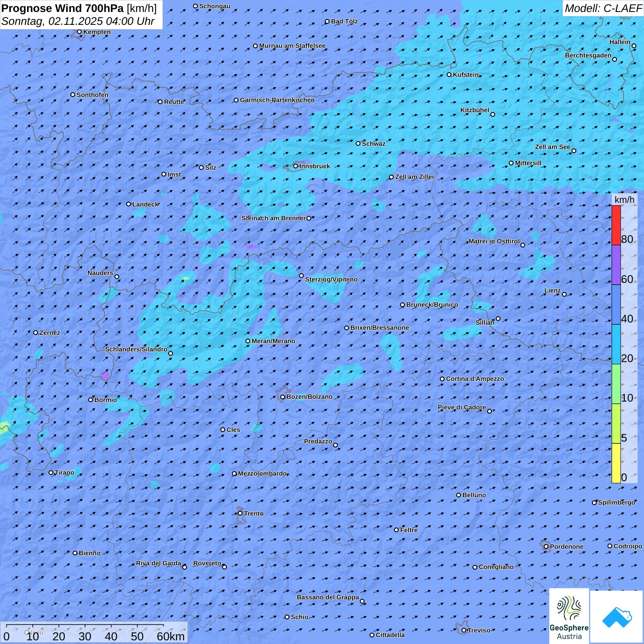
Task: Click the 'Riva del Garda' label
Action: [x=159, y=563]
